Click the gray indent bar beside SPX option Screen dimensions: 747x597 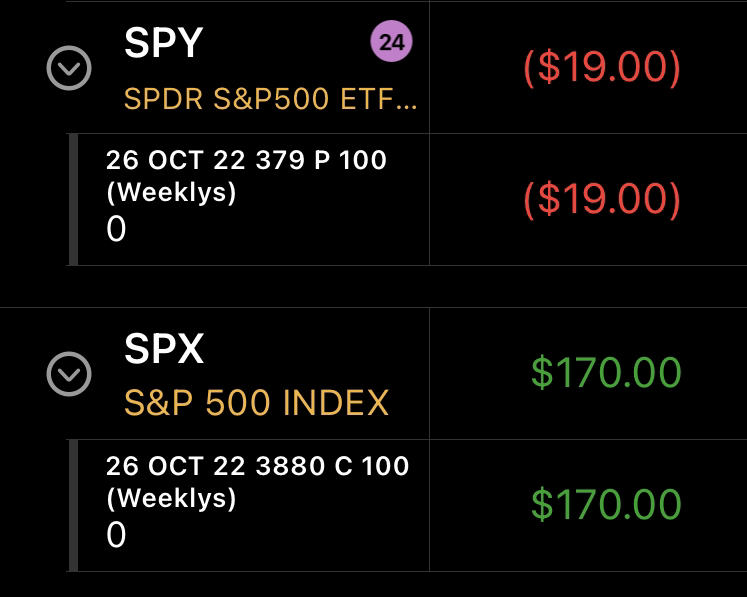tap(73, 506)
